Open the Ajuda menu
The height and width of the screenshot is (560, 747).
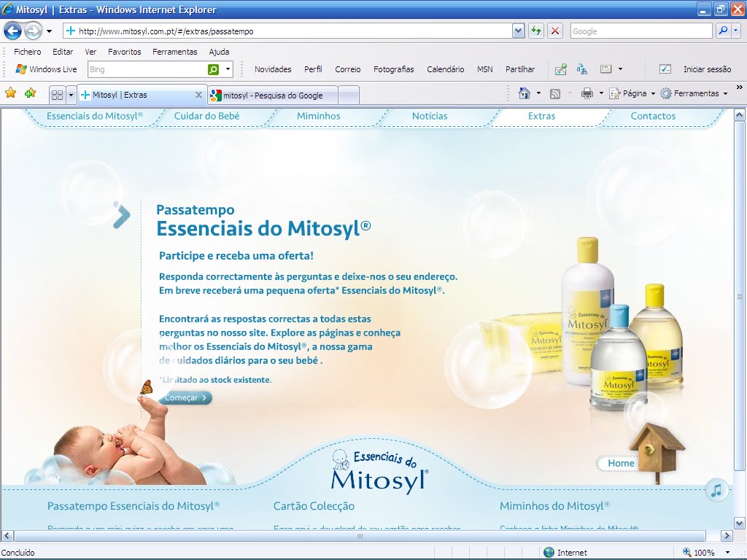(x=219, y=52)
